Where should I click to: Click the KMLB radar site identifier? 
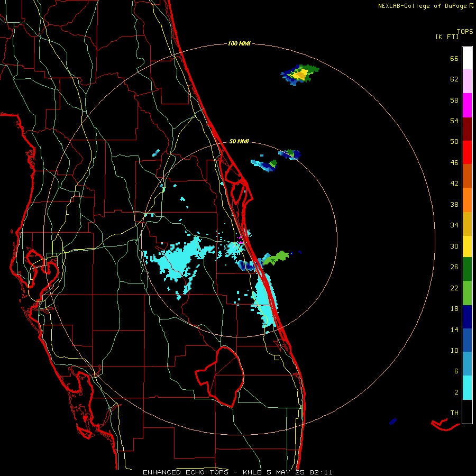click(x=252, y=472)
